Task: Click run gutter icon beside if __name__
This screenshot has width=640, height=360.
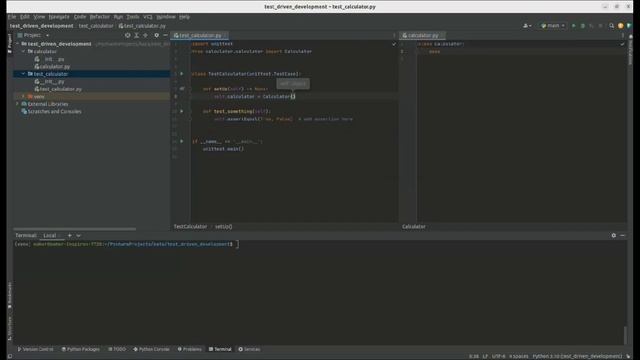Action: [x=182, y=141]
